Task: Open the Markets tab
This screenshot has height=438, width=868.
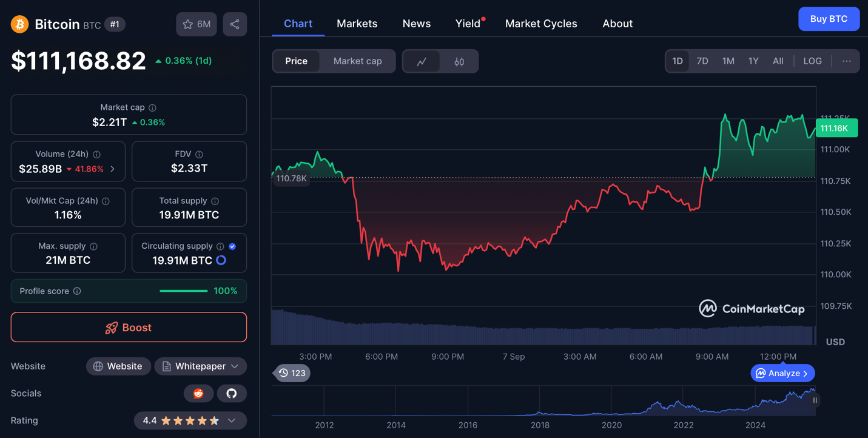Action: pos(357,24)
